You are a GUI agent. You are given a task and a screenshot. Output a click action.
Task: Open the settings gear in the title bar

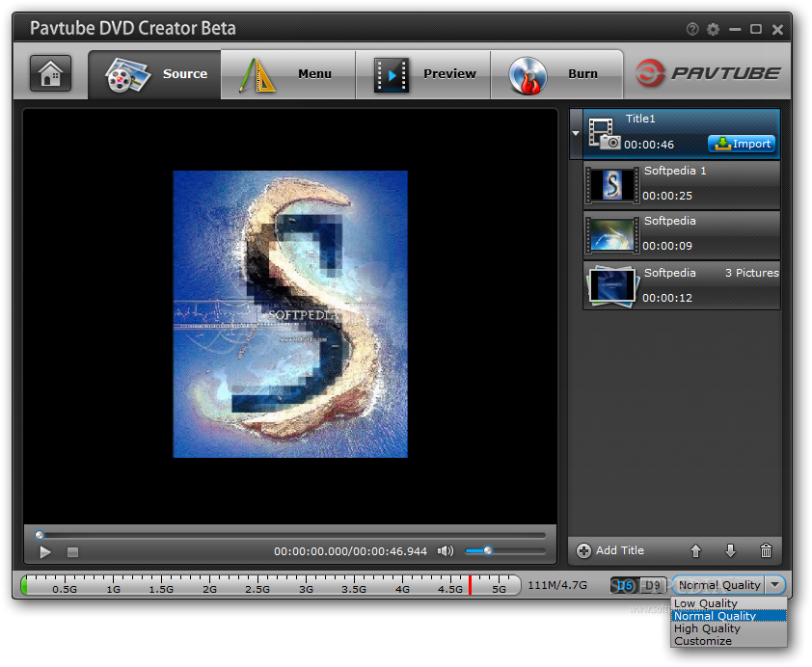pos(713,30)
